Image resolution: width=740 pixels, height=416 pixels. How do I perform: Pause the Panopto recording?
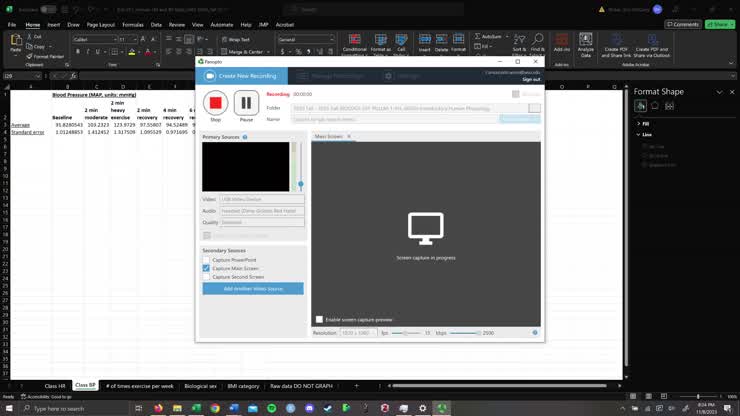point(246,101)
